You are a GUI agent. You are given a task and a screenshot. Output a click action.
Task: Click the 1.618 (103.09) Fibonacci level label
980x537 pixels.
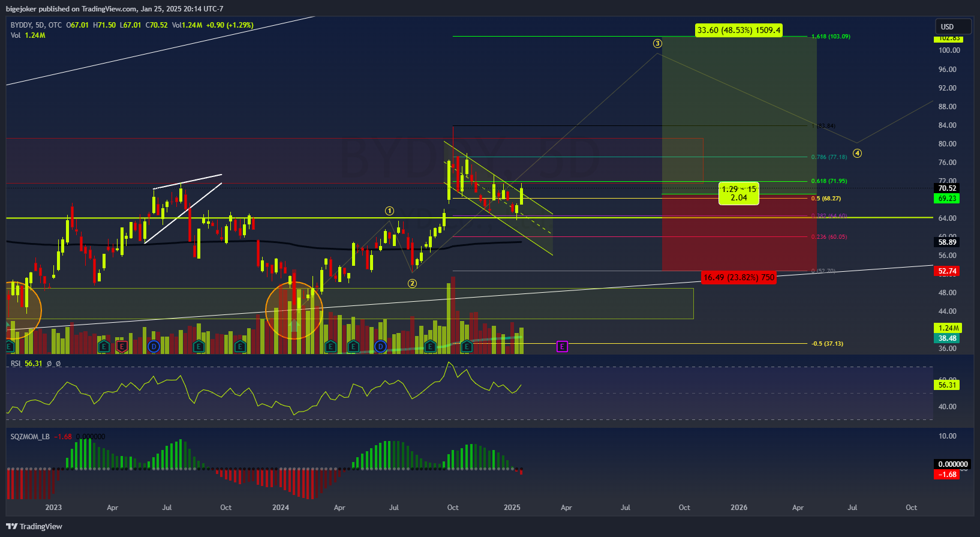[x=831, y=37]
